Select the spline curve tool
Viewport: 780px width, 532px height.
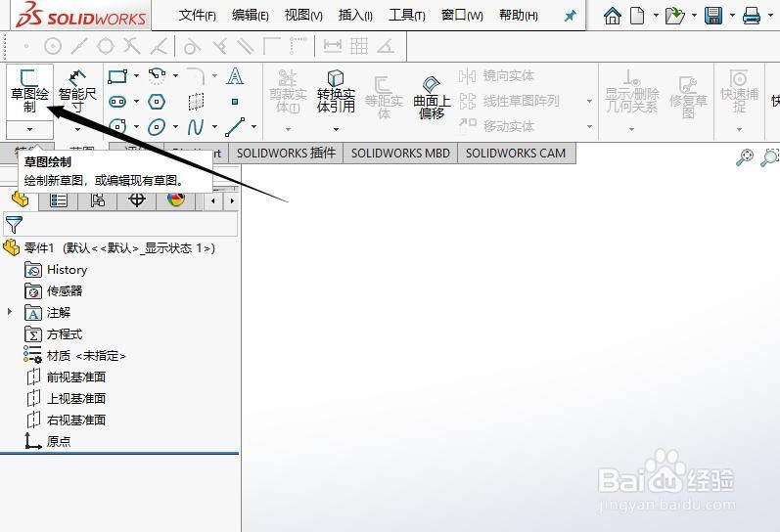pos(196,127)
